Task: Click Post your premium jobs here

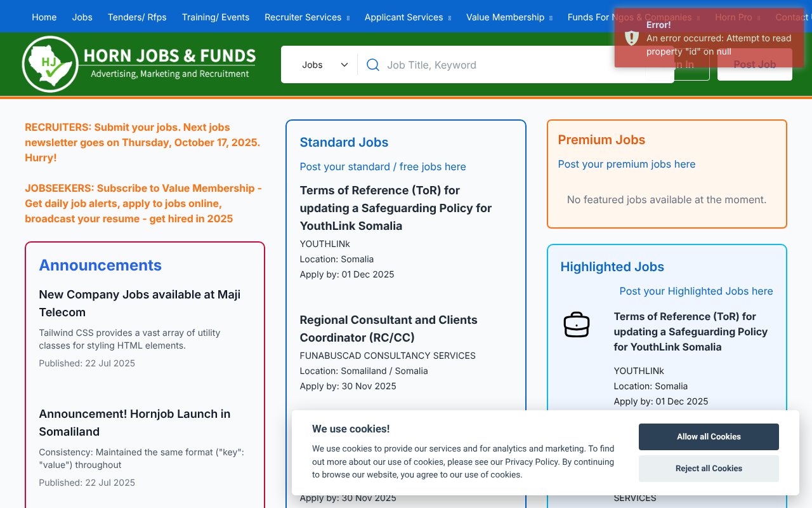Action: click(627, 164)
